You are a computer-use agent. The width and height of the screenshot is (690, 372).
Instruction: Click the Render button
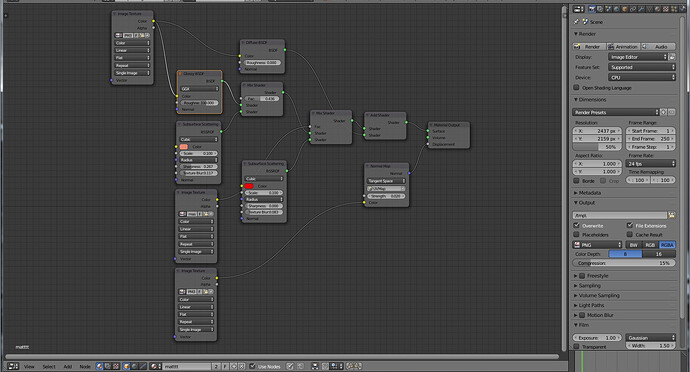pos(589,46)
